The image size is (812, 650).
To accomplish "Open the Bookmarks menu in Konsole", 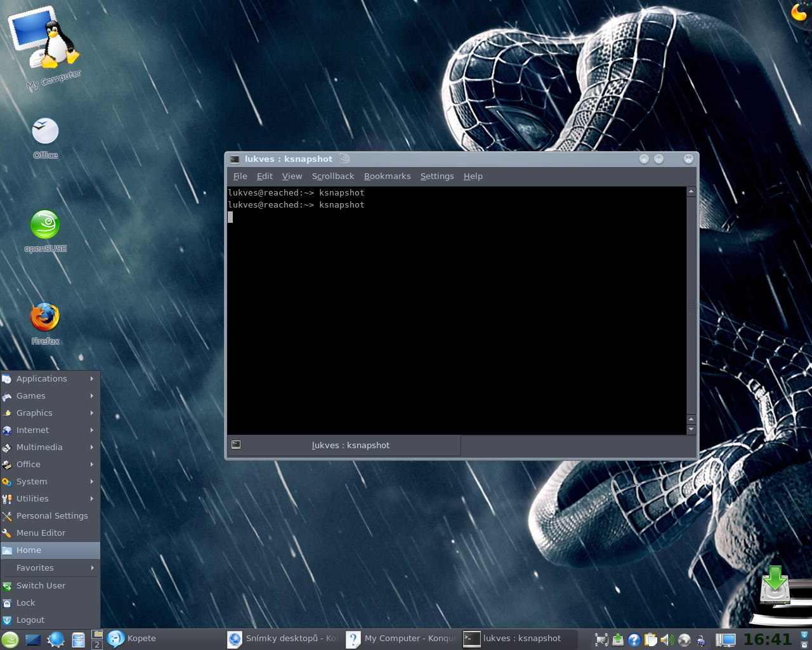I will [x=387, y=176].
